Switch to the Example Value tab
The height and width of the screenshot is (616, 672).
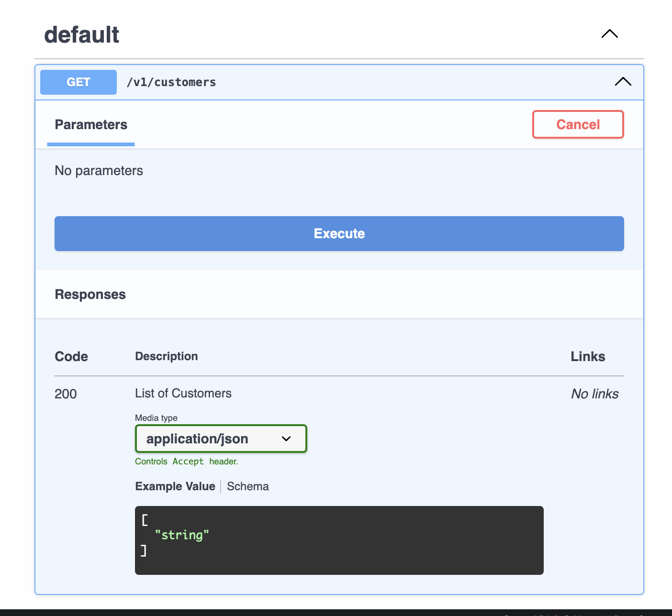tap(175, 486)
